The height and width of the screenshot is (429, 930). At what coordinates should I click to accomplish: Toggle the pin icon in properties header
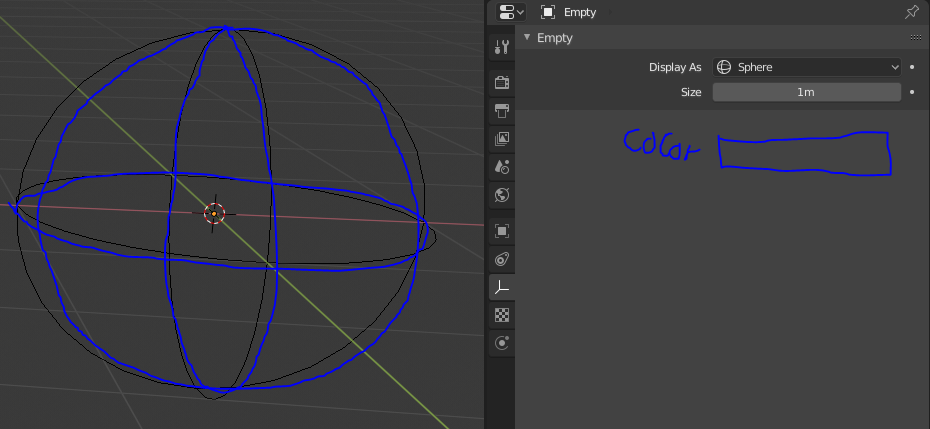coord(912,12)
